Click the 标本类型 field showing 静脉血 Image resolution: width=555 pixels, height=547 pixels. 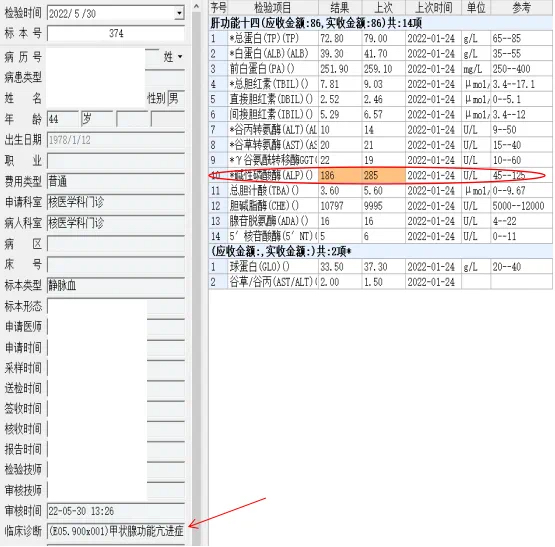coord(116,285)
